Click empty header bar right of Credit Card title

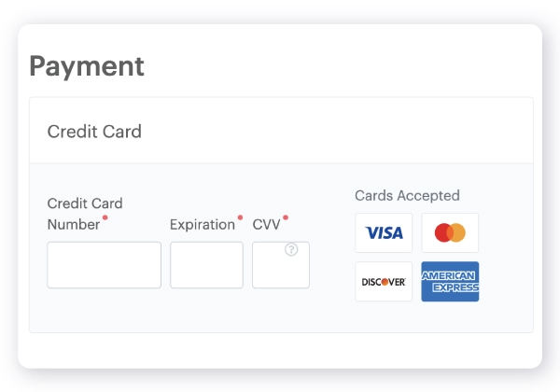point(355,132)
